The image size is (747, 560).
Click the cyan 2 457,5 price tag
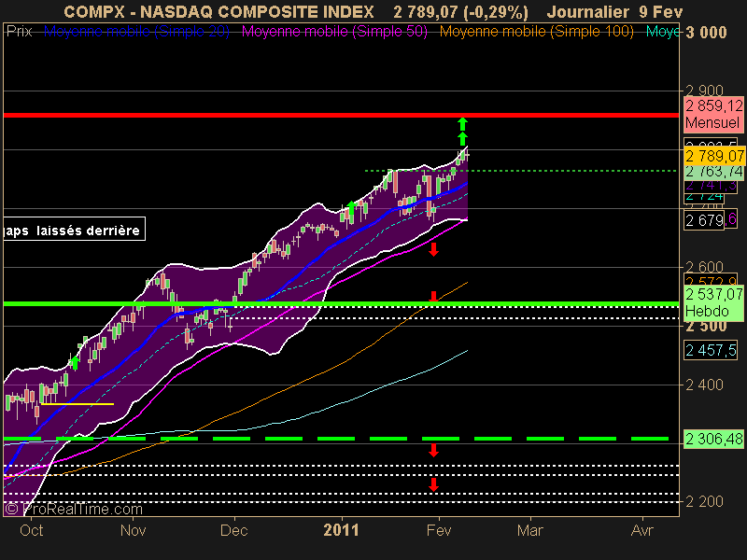click(711, 351)
